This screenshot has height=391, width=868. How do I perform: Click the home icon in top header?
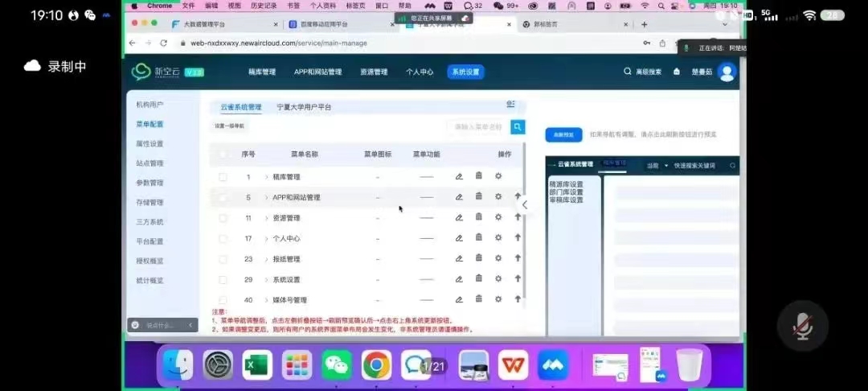(x=677, y=72)
